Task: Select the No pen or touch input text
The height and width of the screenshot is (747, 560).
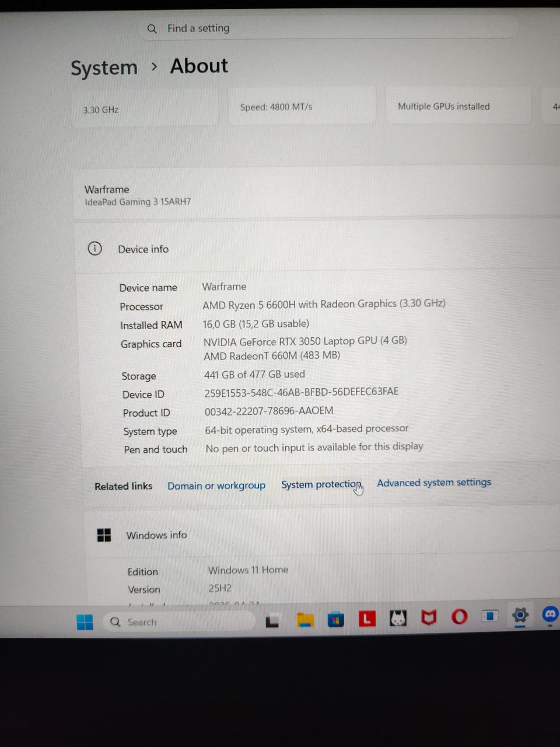Action: [x=314, y=447]
